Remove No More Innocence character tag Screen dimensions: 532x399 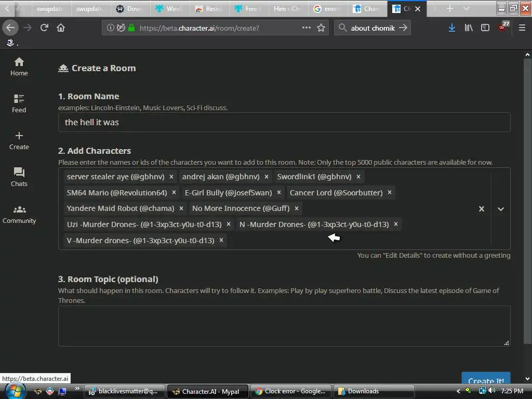297,208
